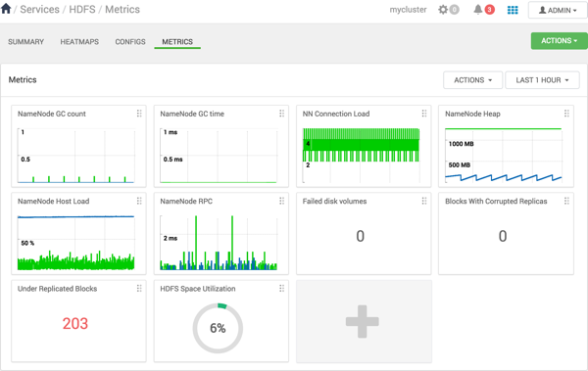Go to the home icon in breadcrumb
The height and width of the screenshot is (371, 588).
(6, 9)
